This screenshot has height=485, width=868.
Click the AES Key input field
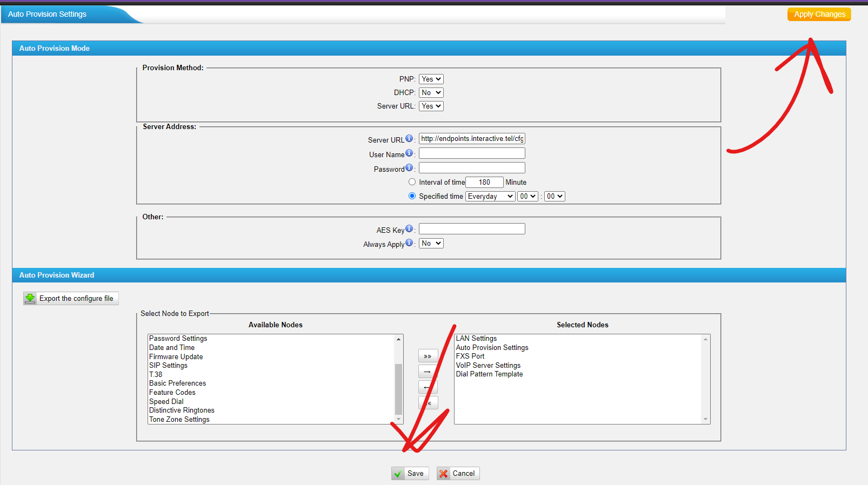472,229
